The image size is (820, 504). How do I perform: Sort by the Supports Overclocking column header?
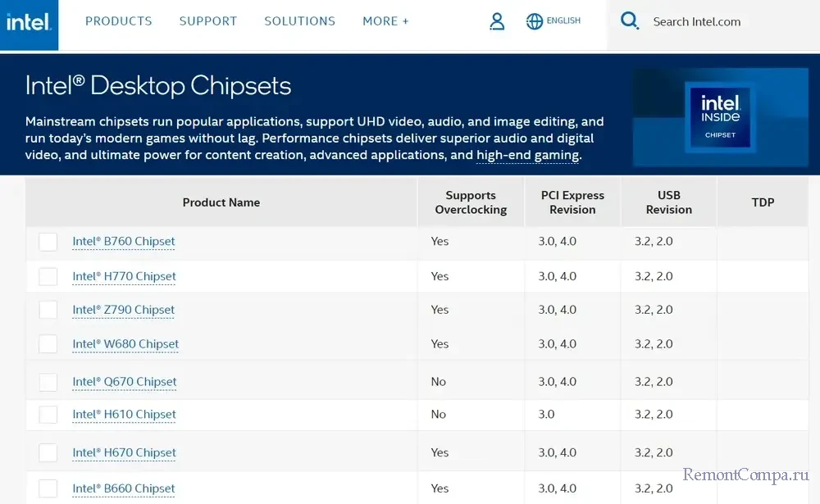pyautogui.click(x=471, y=202)
